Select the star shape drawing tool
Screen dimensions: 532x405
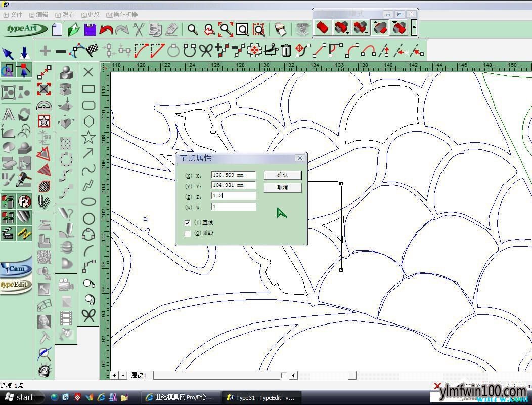click(x=88, y=137)
